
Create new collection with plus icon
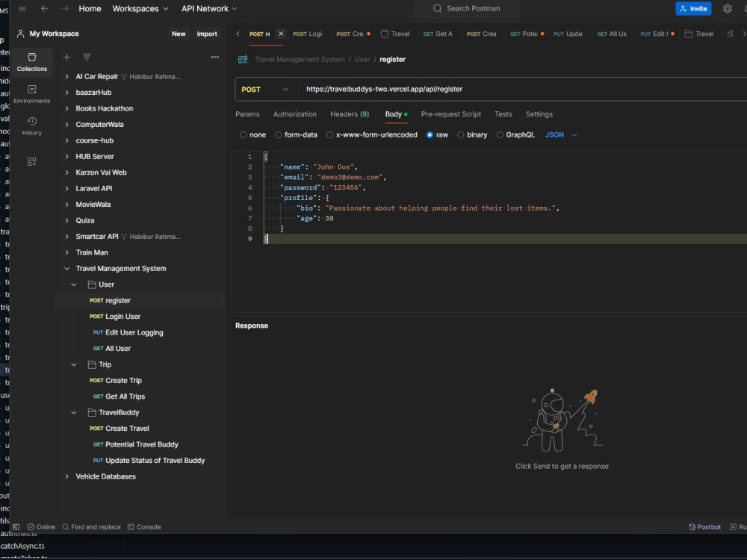pyautogui.click(x=66, y=57)
